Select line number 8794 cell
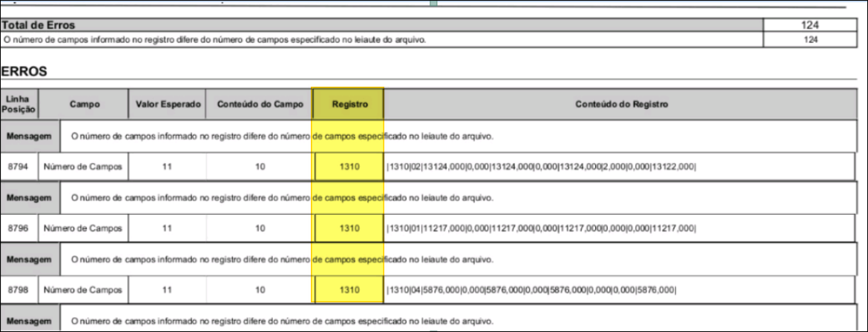Viewport: 868px width, 332px height. pos(19,167)
